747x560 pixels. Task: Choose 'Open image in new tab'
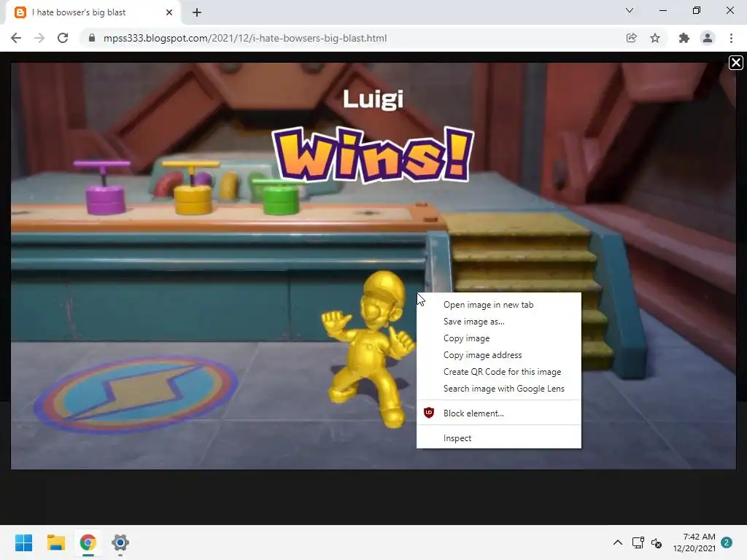(499, 305)
